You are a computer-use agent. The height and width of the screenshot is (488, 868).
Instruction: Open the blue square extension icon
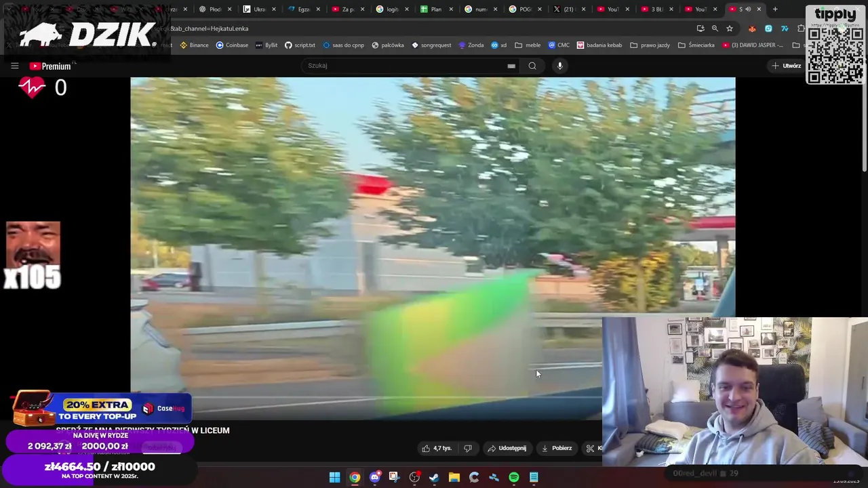768,28
